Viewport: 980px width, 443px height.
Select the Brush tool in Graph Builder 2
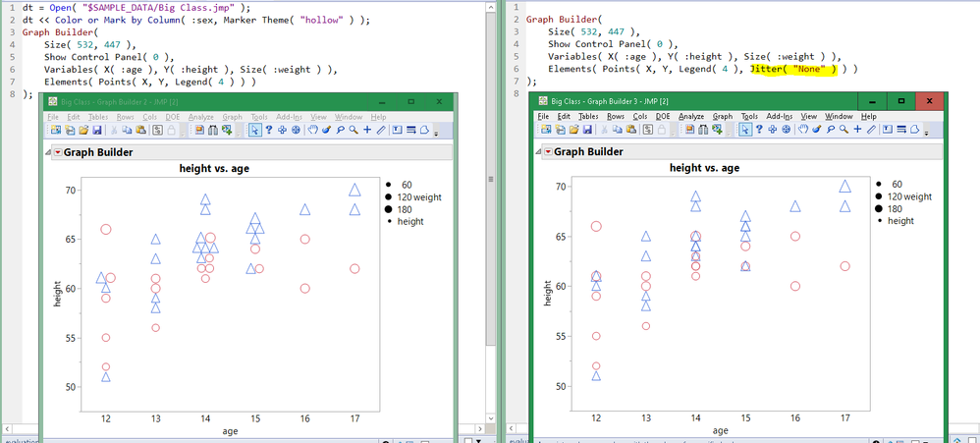pyautogui.click(x=326, y=130)
